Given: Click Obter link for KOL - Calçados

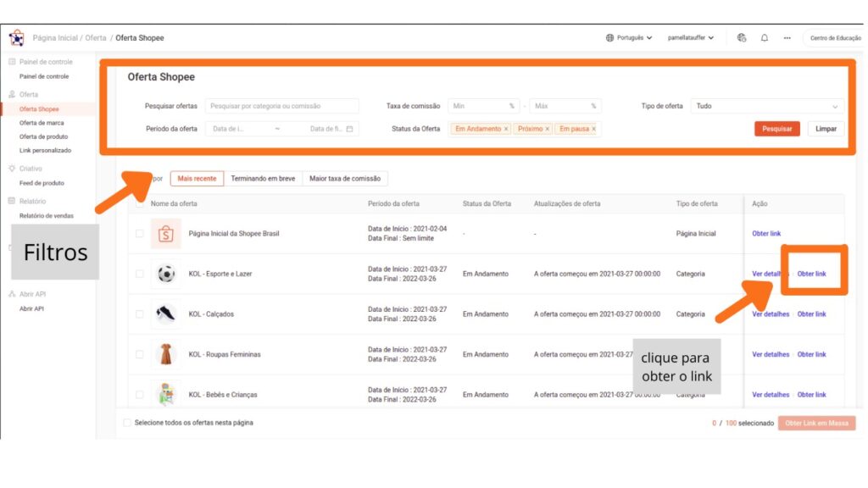Looking at the screenshot, I should [811, 314].
